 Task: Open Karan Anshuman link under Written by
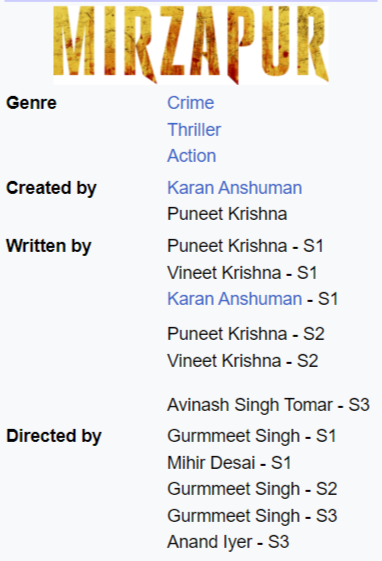[235, 299]
